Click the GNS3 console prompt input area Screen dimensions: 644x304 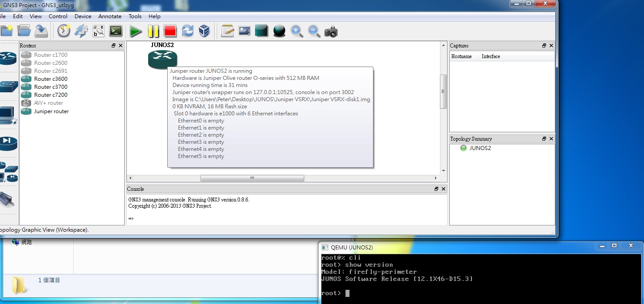click(x=287, y=218)
